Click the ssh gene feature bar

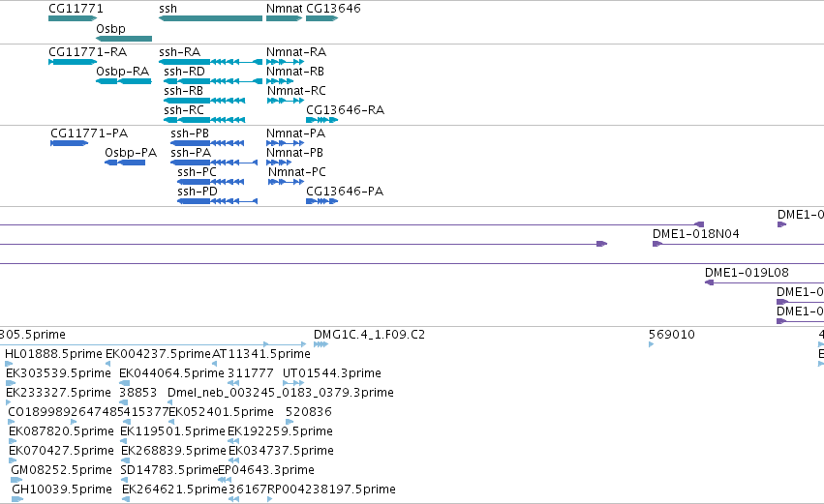tap(210, 18)
